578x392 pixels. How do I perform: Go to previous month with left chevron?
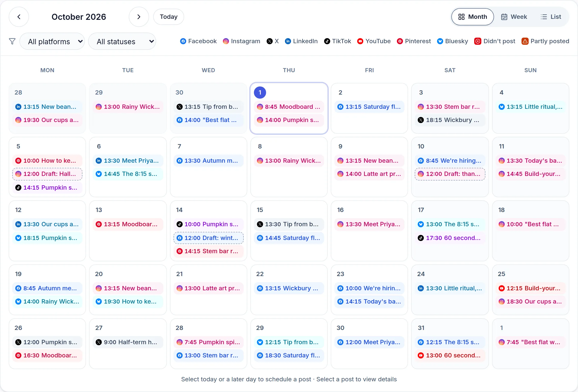coord(19,17)
